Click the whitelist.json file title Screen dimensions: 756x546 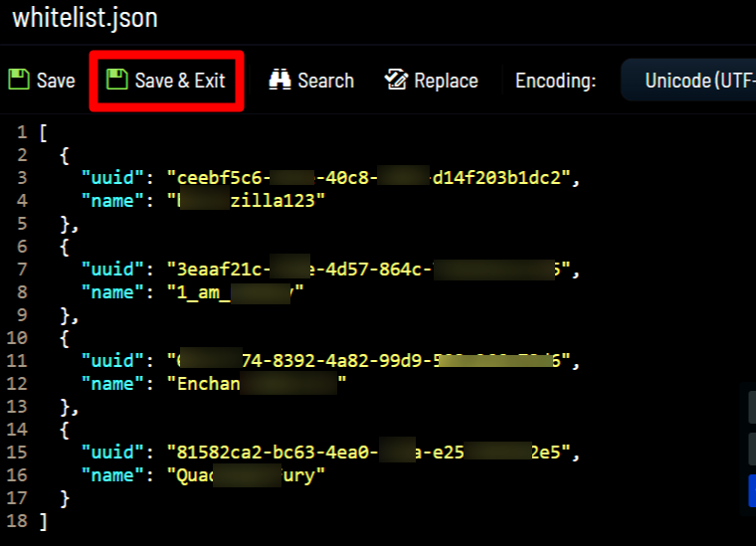pyautogui.click(x=85, y=18)
